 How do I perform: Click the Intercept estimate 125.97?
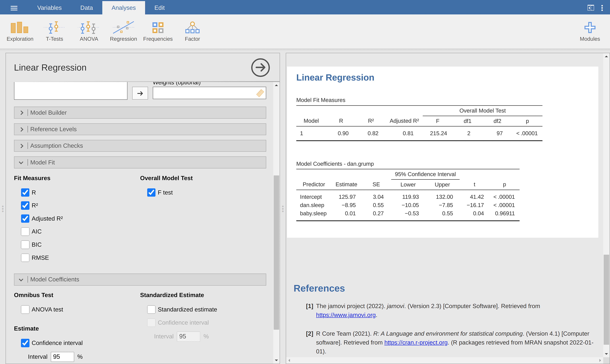coord(347,197)
